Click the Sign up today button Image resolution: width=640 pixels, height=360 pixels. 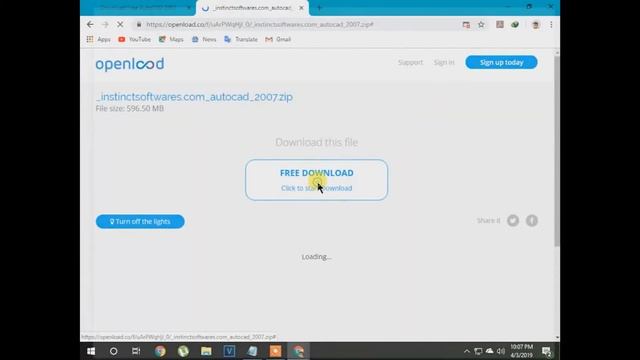coord(501,62)
